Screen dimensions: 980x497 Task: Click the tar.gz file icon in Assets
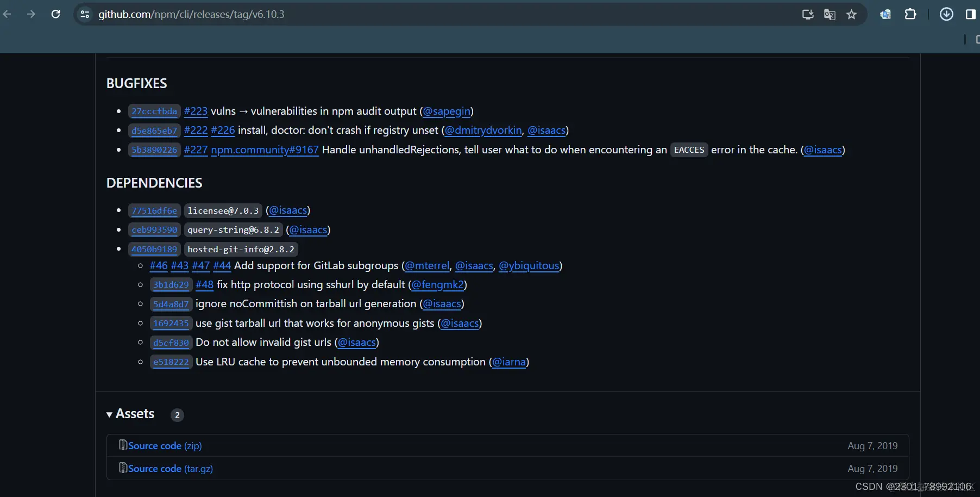tap(123, 468)
